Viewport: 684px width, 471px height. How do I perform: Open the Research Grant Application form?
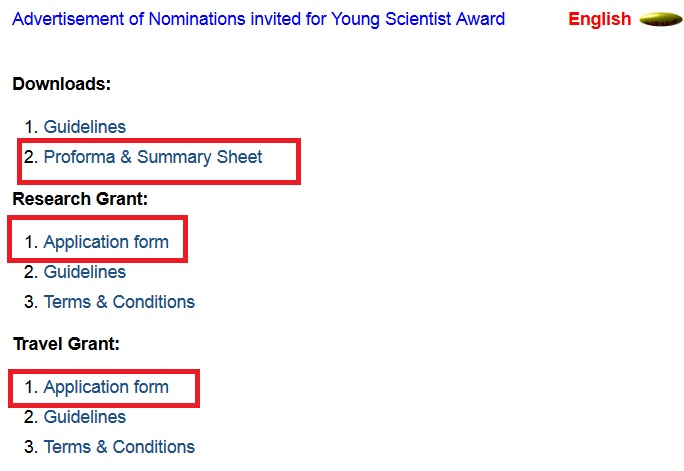(x=106, y=242)
